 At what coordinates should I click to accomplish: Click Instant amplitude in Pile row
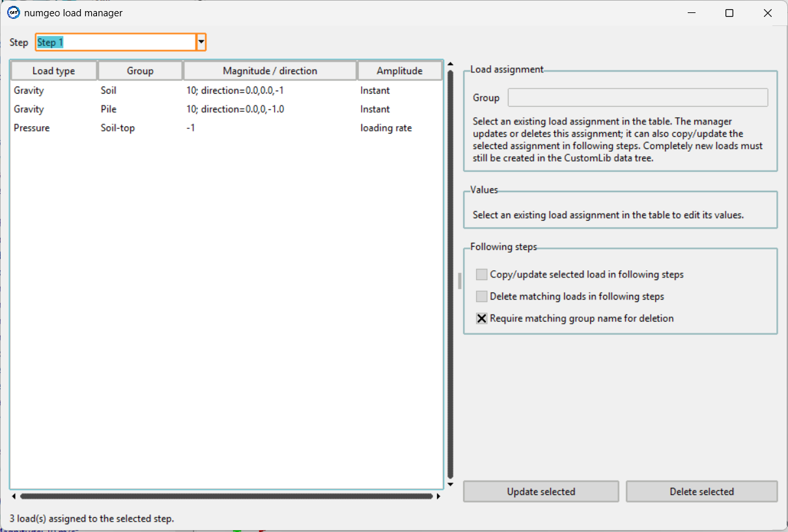[x=375, y=109]
